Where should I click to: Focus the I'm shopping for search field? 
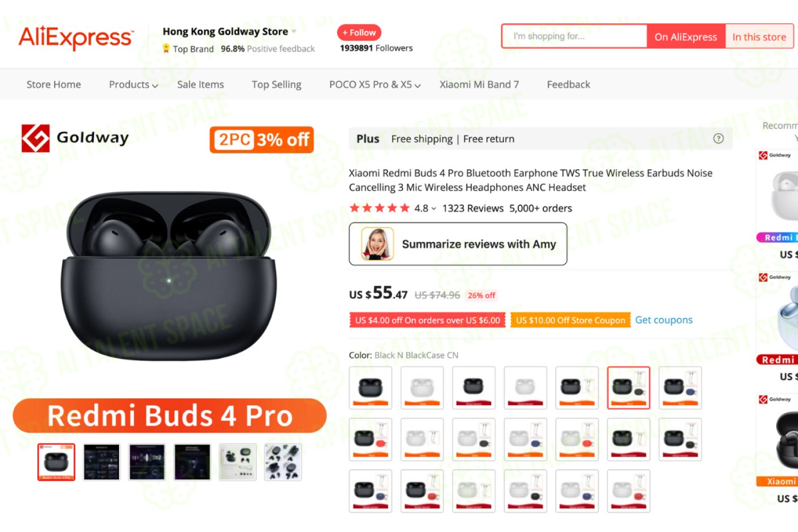point(574,37)
